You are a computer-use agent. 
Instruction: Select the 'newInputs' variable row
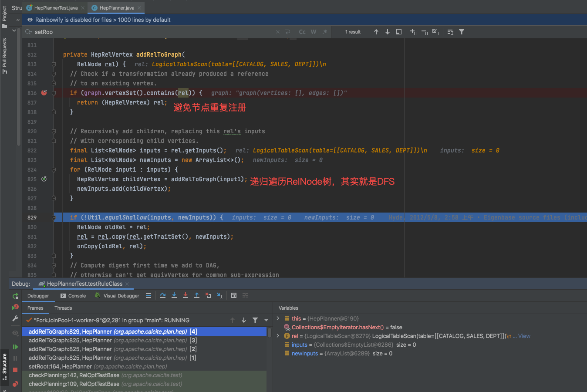(429, 353)
